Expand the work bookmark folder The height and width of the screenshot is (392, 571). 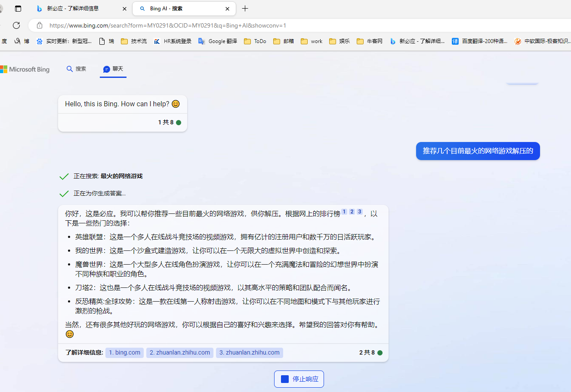click(312, 41)
